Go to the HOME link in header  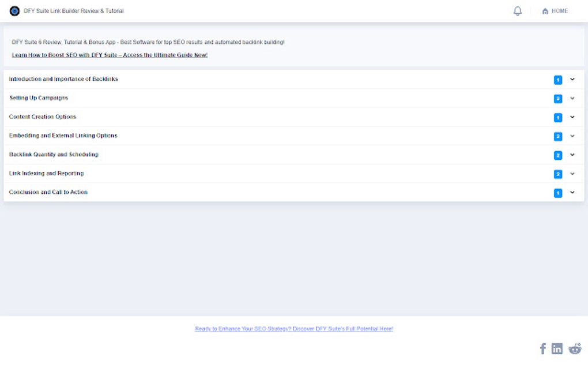[x=555, y=11]
